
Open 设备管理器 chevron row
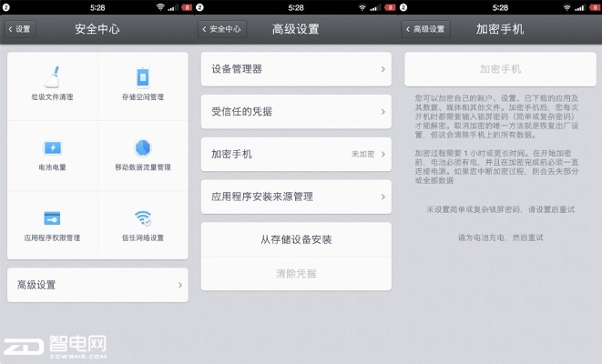pyautogui.click(x=296, y=68)
